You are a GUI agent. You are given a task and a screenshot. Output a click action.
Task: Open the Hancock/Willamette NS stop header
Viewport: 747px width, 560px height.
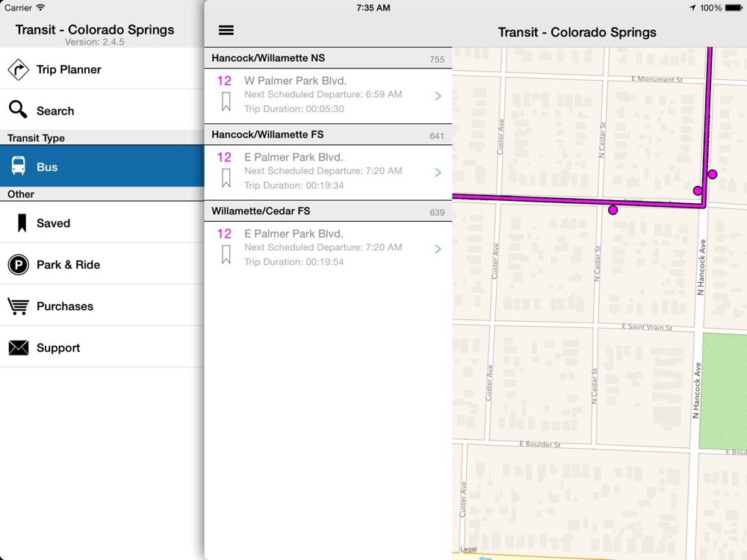[328, 58]
